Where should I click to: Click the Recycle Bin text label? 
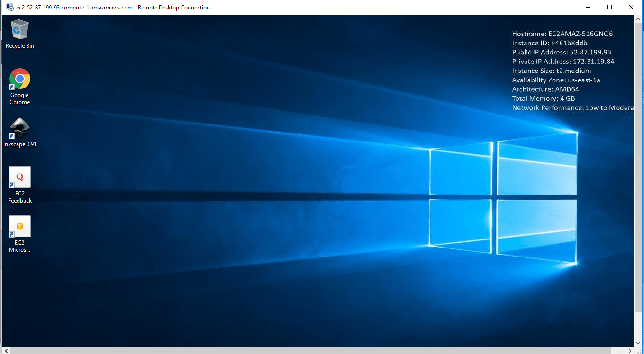pyautogui.click(x=19, y=46)
